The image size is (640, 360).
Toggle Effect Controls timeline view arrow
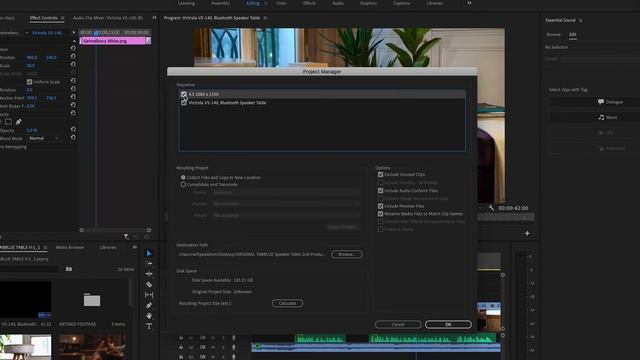tap(74, 33)
